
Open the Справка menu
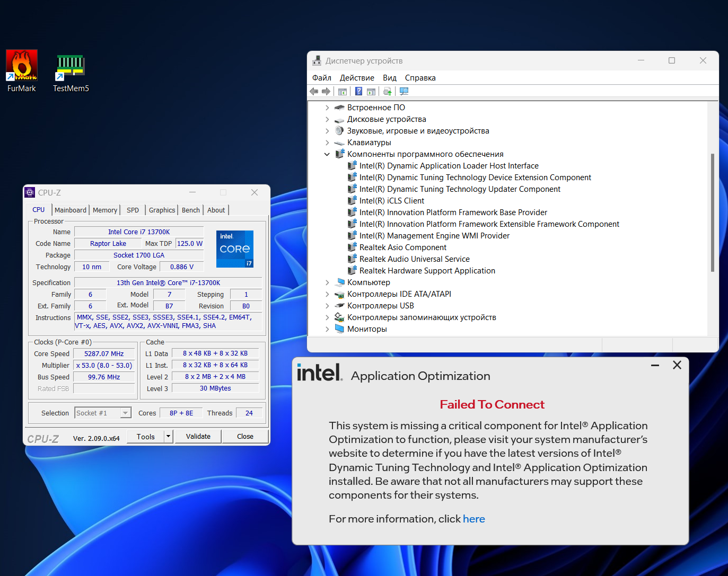click(x=420, y=78)
